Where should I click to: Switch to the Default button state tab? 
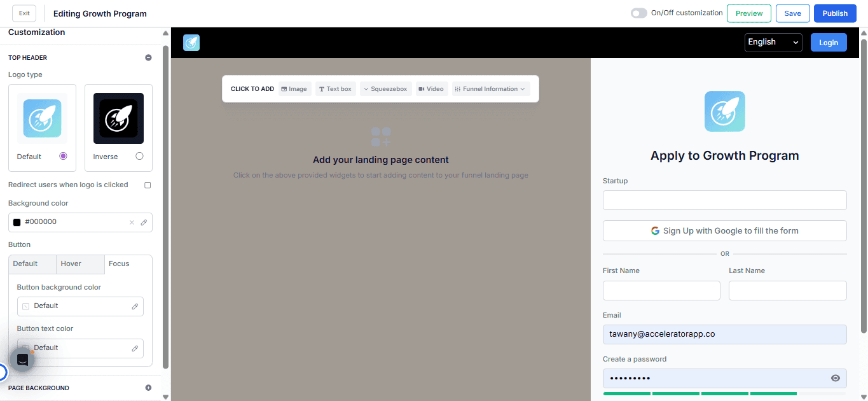point(32,264)
